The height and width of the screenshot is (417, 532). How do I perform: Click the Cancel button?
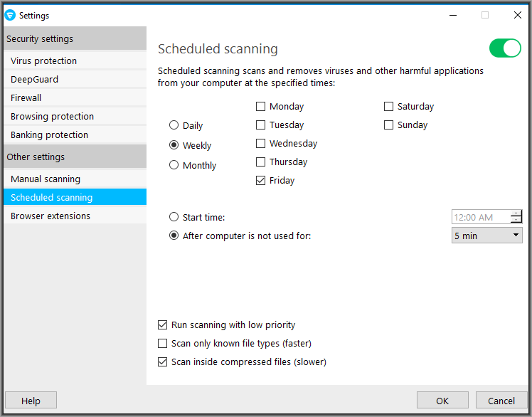tap(501, 401)
